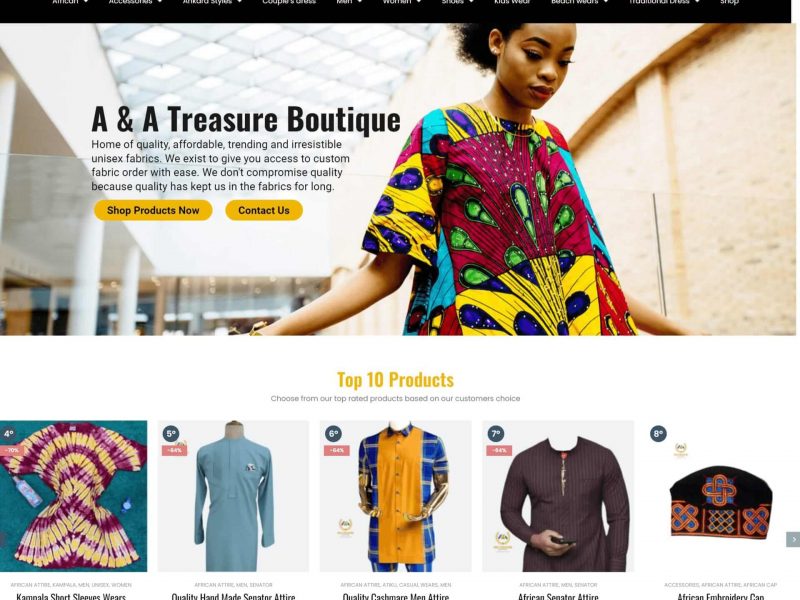
Task: Click the -64% discount tag on blue senator attire
Action: pos(174,451)
